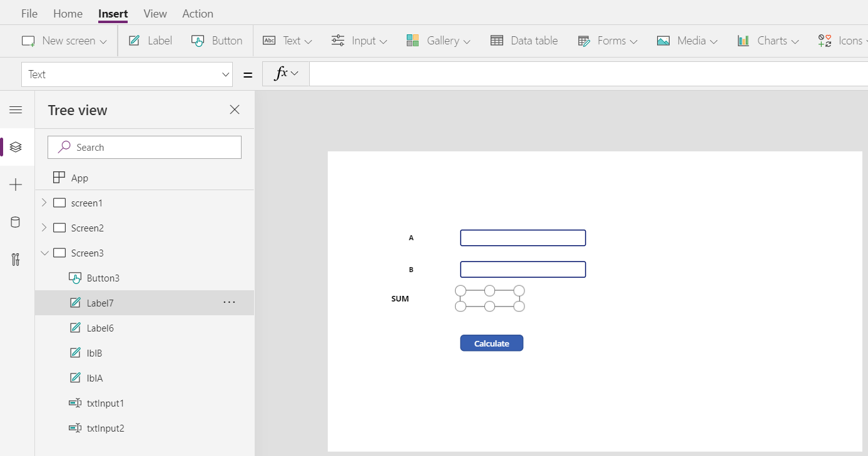Expand the screen1 tree node
This screenshot has width=868, height=456.
44,203
